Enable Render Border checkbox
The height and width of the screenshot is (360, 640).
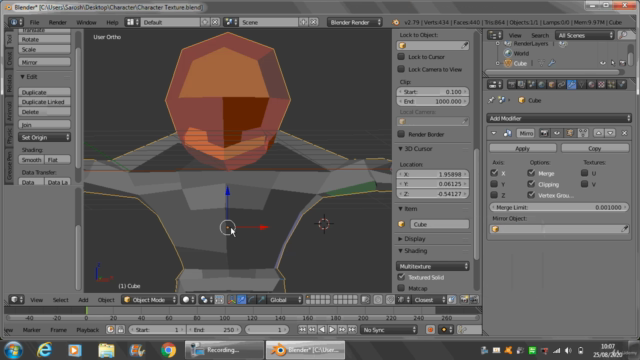click(401, 134)
